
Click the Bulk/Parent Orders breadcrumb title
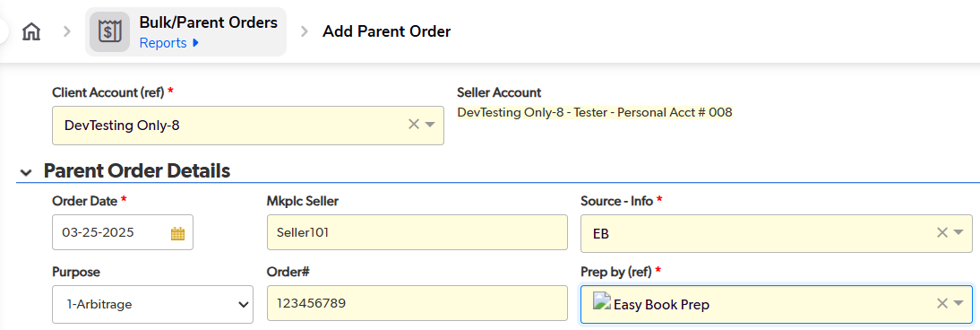point(208,22)
